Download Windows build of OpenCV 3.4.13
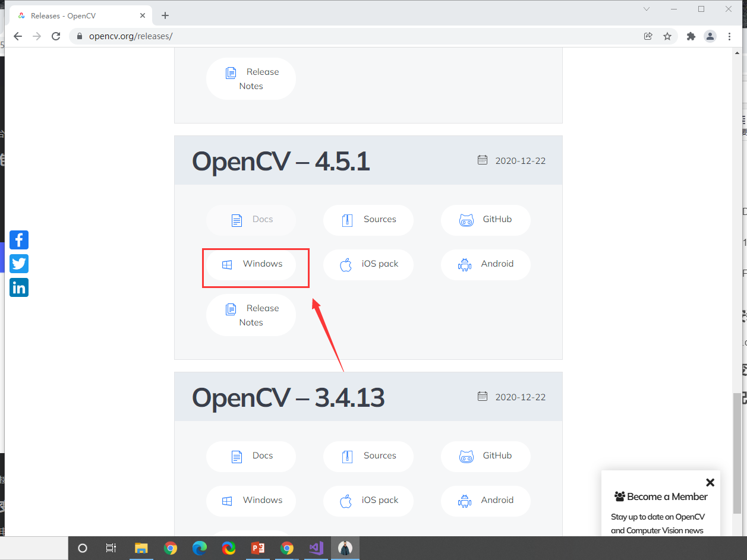 point(251,501)
